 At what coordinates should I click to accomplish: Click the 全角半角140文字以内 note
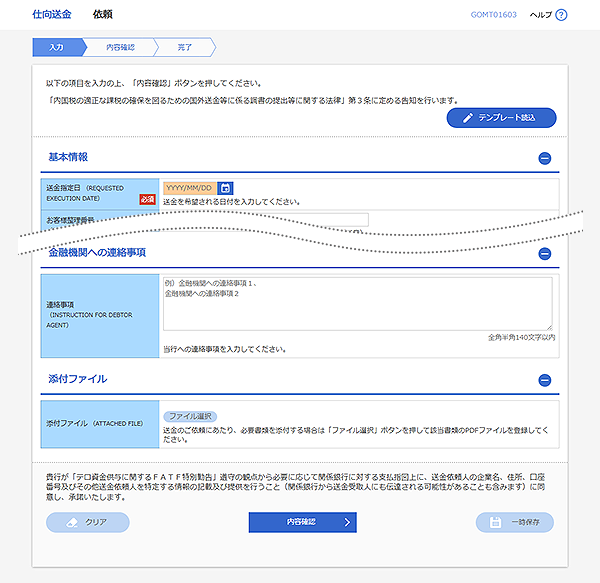pyautogui.click(x=522, y=337)
